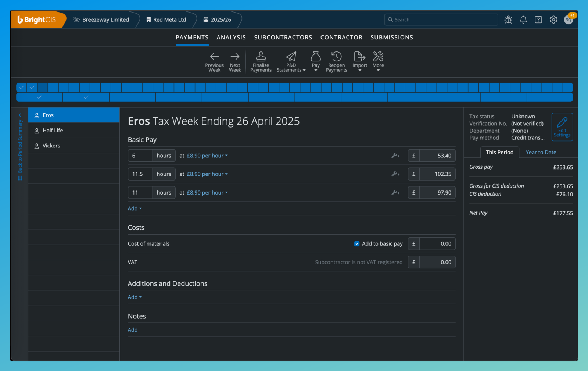This screenshot has height=371, width=588.
Task: Open the P&D Statements menu
Action: (x=291, y=61)
